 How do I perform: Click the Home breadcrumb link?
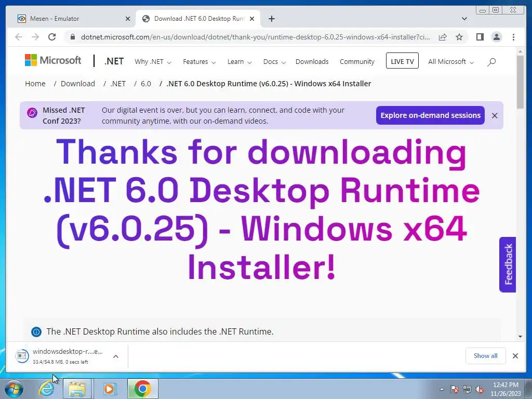tap(35, 84)
